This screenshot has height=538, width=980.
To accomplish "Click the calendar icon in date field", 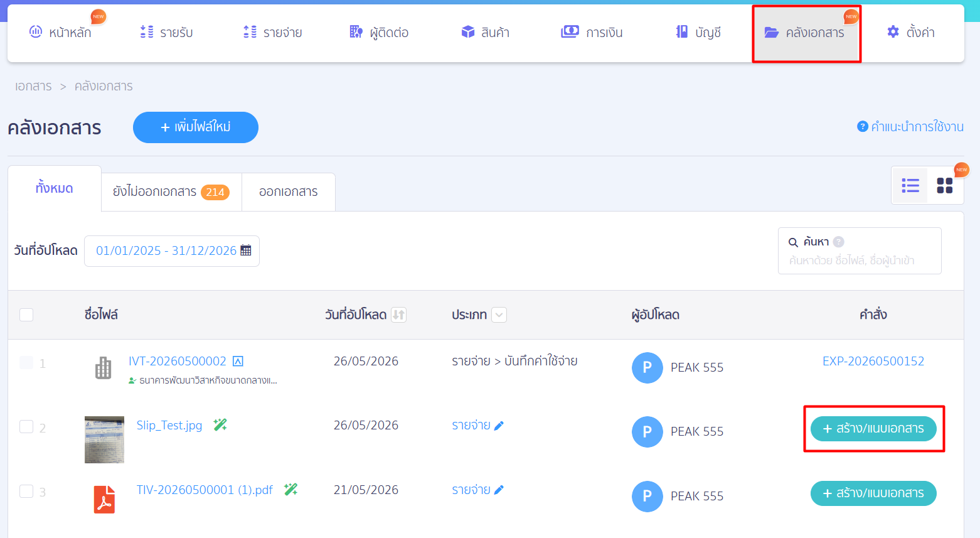I will (246, 250).
